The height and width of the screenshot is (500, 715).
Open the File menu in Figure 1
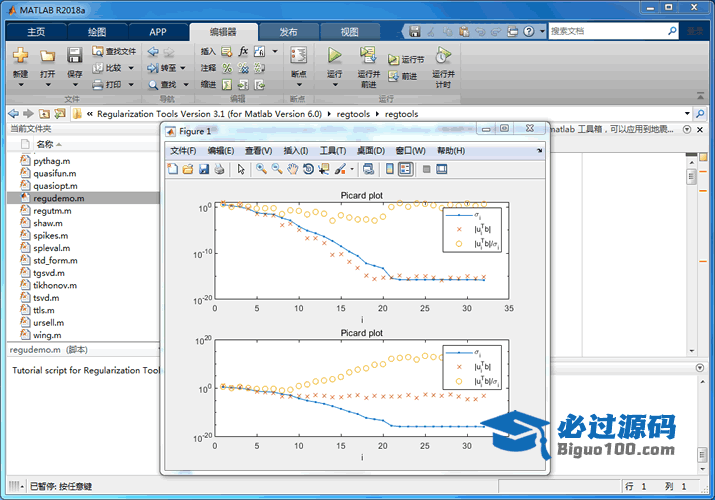[183, 151]
